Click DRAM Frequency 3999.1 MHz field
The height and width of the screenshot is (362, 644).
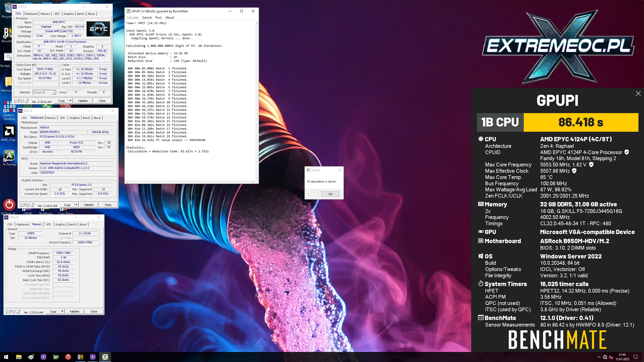coord(63,253)
